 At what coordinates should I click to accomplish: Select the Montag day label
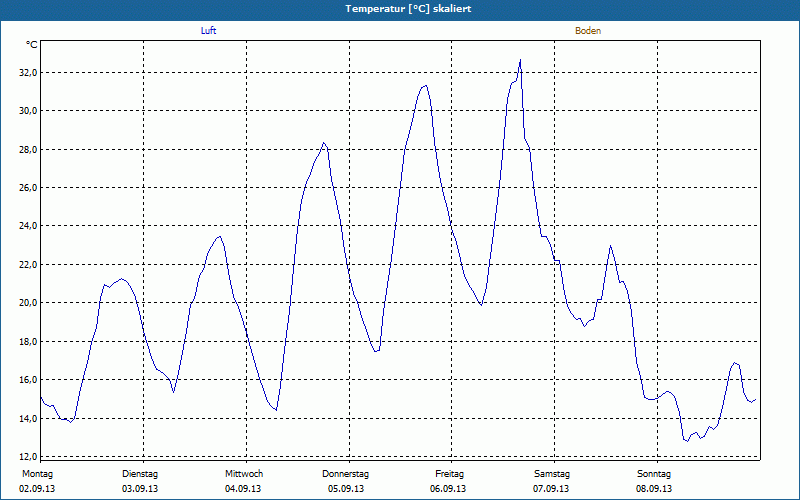[37, 474]
